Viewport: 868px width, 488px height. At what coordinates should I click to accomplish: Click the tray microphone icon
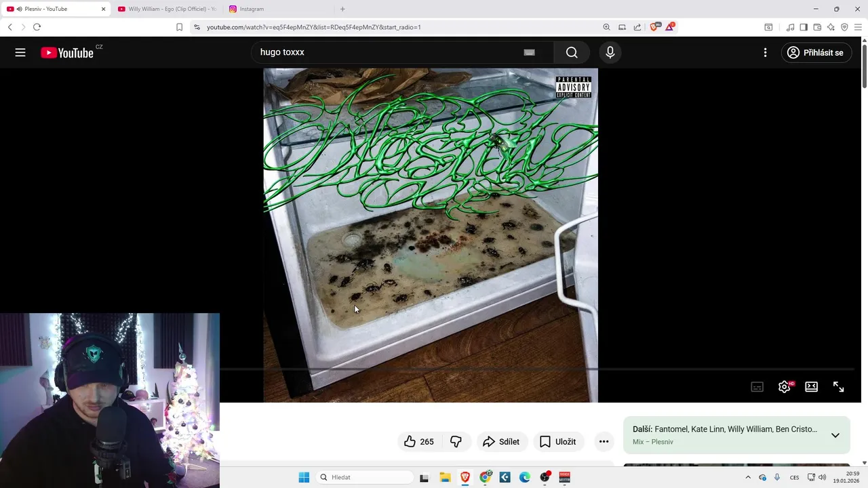(777, 477)
